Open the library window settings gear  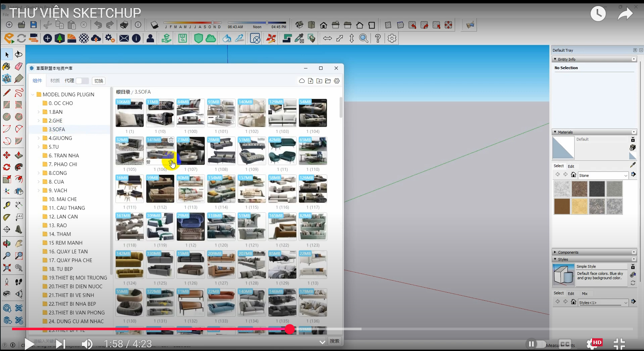point(337,81)
